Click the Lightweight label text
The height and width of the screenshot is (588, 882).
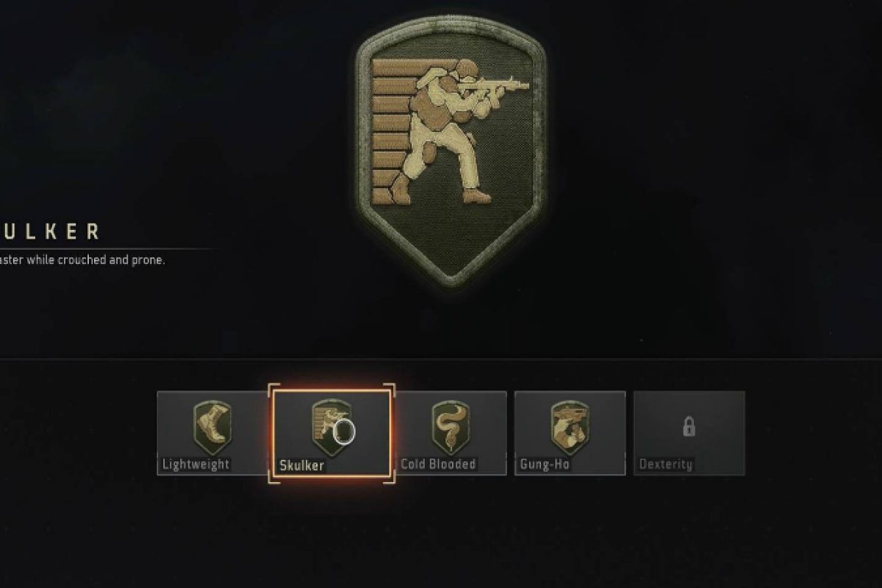[196, 465]
